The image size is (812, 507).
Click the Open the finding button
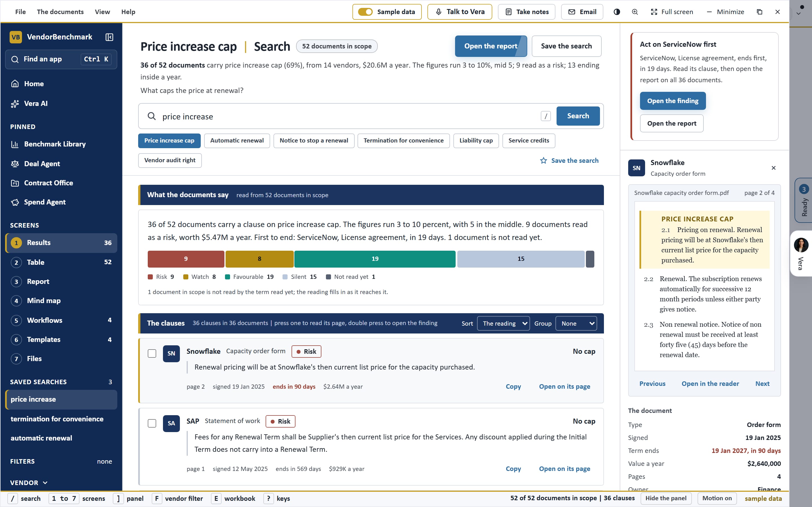tap(673, 101)
